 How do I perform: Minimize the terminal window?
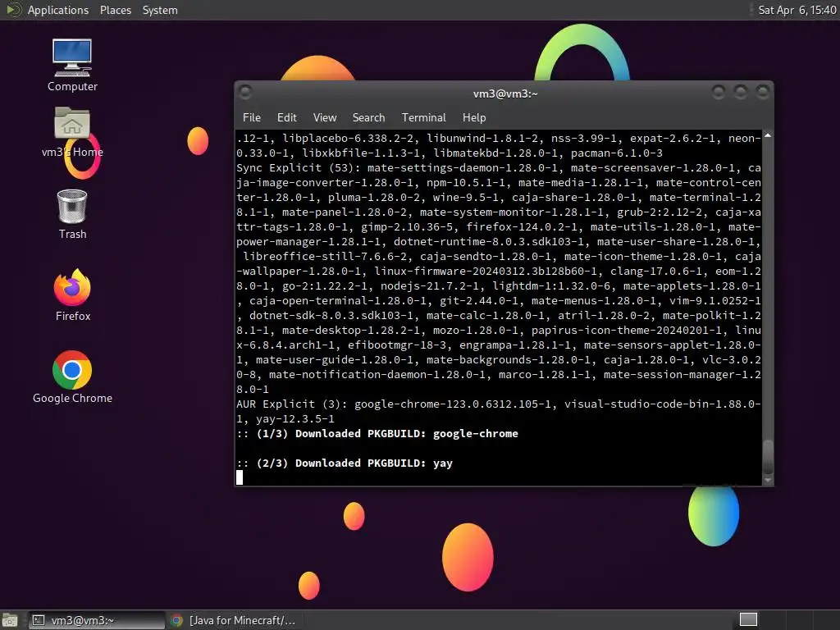(x=719, y=92)
